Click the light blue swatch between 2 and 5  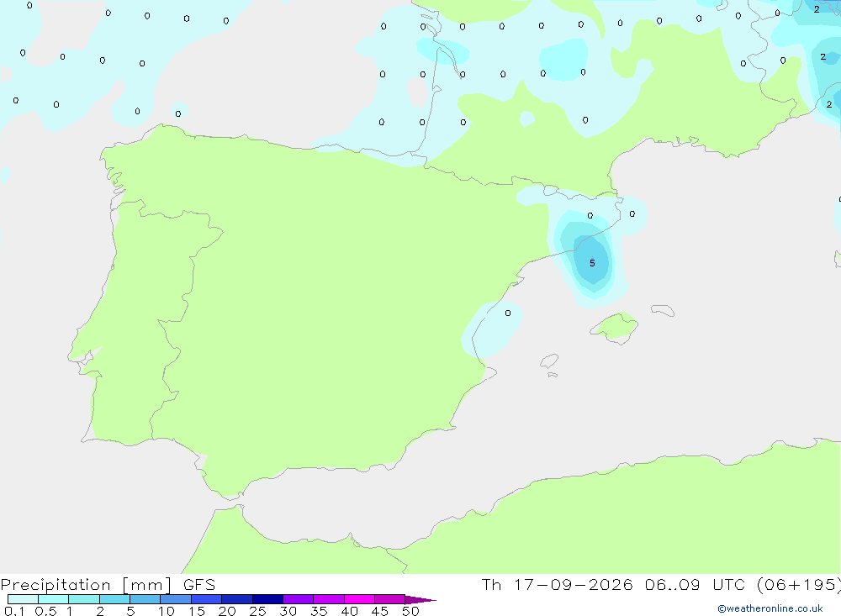[114, 599]
